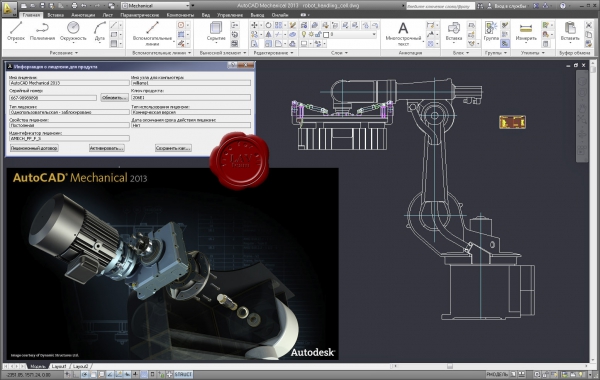Click the Многострочный текст multiline text tool

(403, 34)
